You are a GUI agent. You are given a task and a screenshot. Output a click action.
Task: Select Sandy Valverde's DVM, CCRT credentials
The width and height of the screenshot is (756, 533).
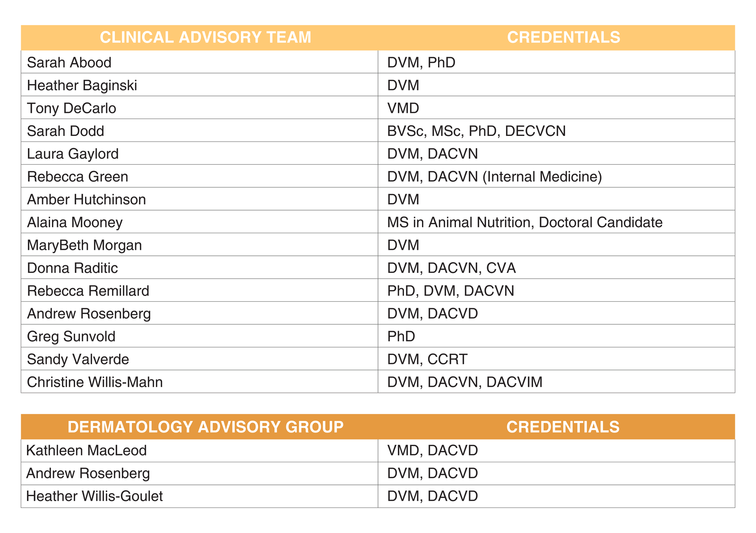pyautogui.click(x=427, y=359)
